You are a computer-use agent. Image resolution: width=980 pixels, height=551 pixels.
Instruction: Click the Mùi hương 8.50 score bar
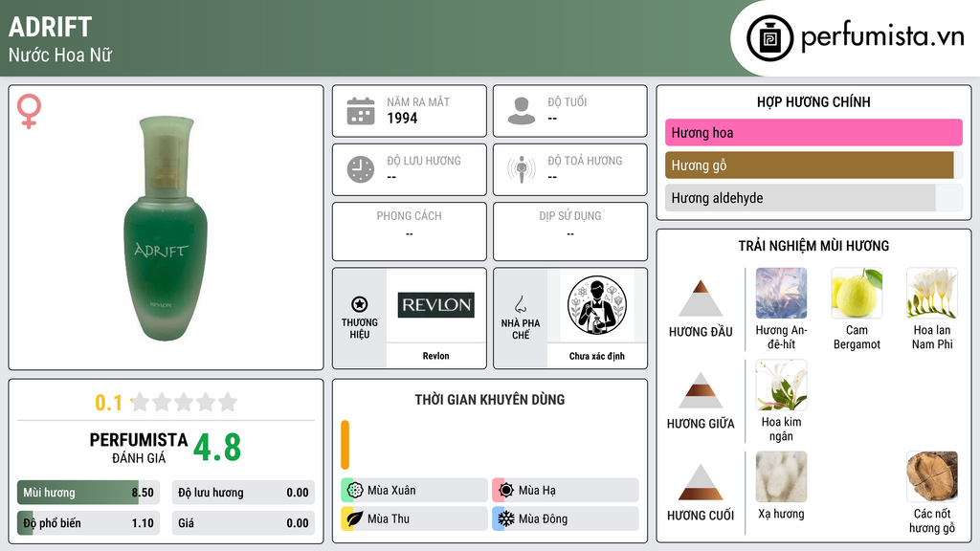pyautogui.click(x=88, y=493)
